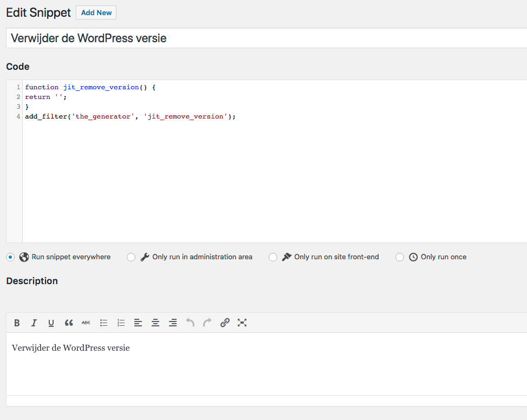Undo last edit in description
The width and height of the screenshot is (527, 420).
(190, 322)
